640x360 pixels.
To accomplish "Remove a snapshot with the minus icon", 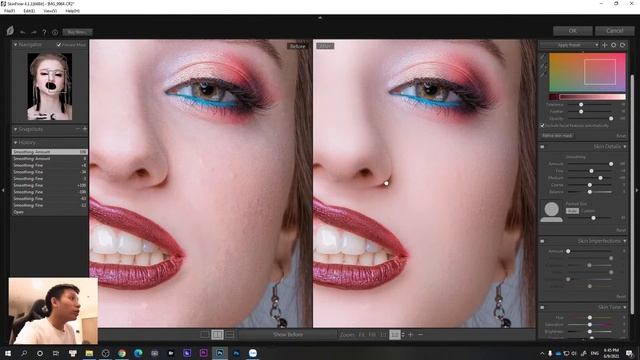I will pyautogui.click(x=78, y=129).
